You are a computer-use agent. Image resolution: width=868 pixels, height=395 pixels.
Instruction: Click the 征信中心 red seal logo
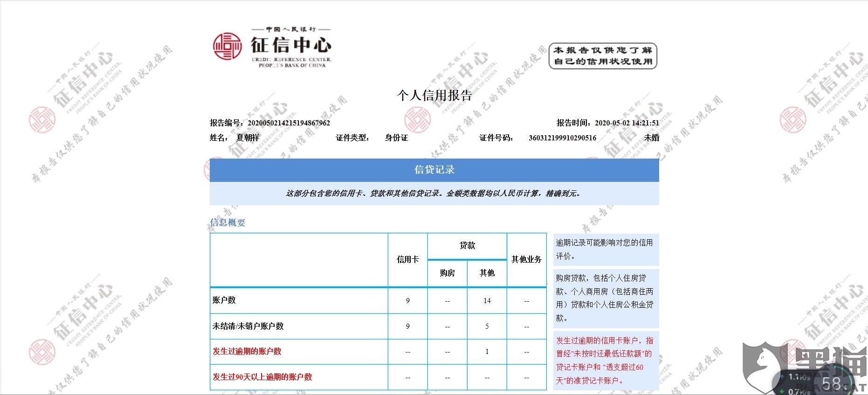point(227,46)
